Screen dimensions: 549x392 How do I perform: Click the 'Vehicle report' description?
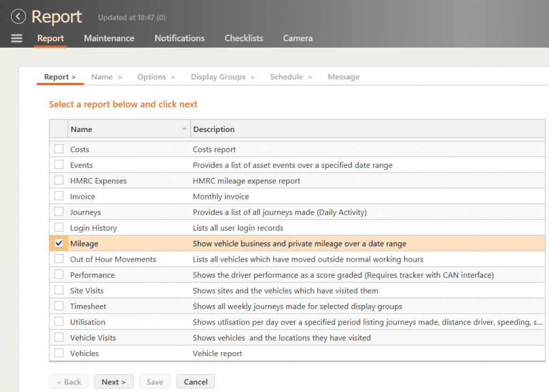coord(218,353)
